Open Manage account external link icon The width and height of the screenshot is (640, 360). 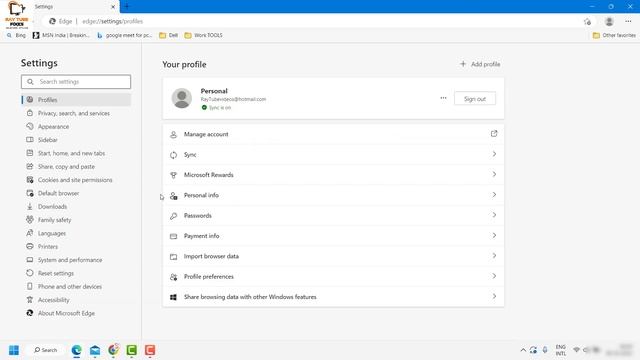click(x=494, y=133)
